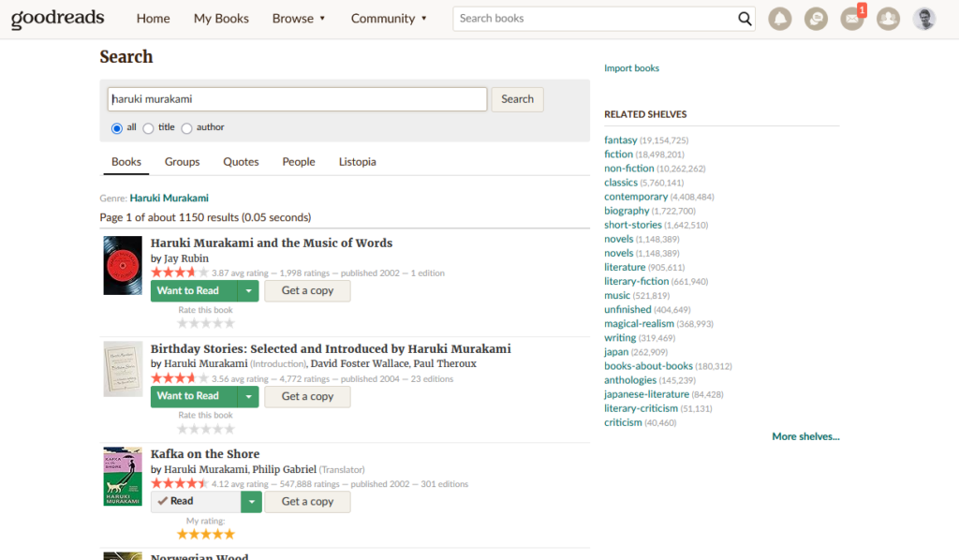Rate Kafka on the Shore five stars
The height and width of the screenshot is (560, 959).
pyautogui.click(x=229, y=535)
